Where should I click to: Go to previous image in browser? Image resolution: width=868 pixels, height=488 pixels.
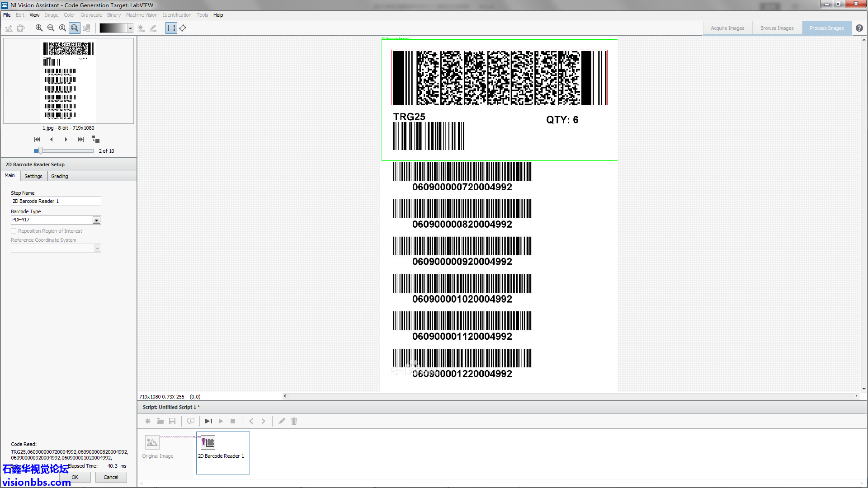click(52, 139)
